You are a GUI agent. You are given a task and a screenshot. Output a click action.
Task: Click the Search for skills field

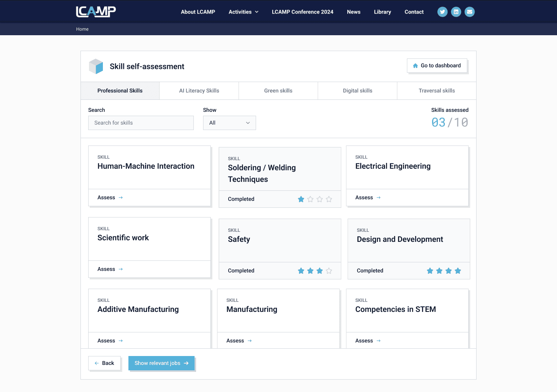(141, 123)
